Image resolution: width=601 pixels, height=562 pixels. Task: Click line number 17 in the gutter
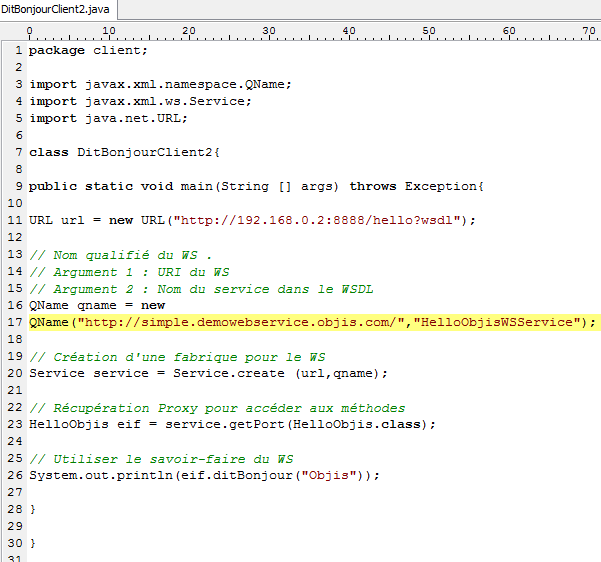(x=16, y=322)
